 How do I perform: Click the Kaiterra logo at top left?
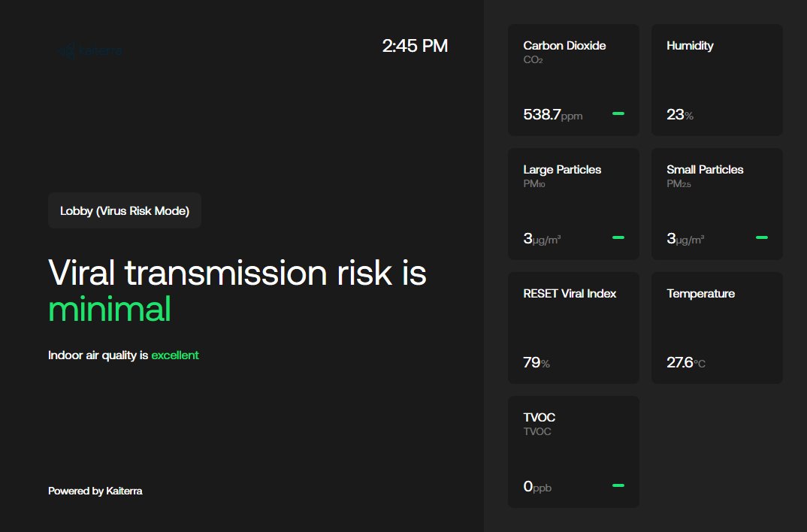click(x=91, y=50)
